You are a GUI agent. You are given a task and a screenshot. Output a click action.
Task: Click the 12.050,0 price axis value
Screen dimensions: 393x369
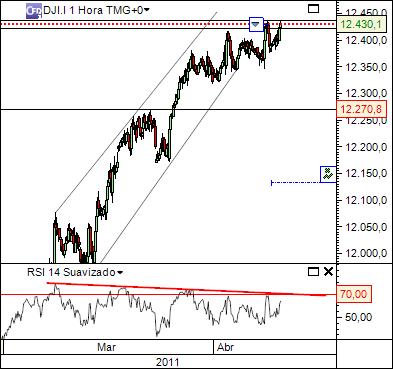(x=366, y=227)
